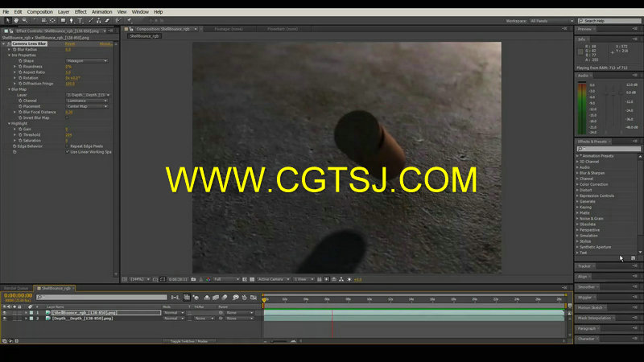
Task: Click the timeline current timecode
Action: tap(18, 295)
